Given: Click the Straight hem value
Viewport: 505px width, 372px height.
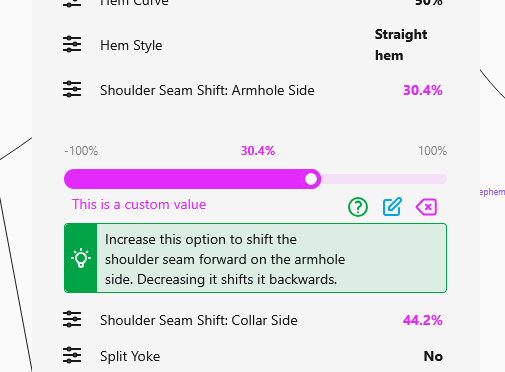Looking at the screenshot, I should pos(401,45).
